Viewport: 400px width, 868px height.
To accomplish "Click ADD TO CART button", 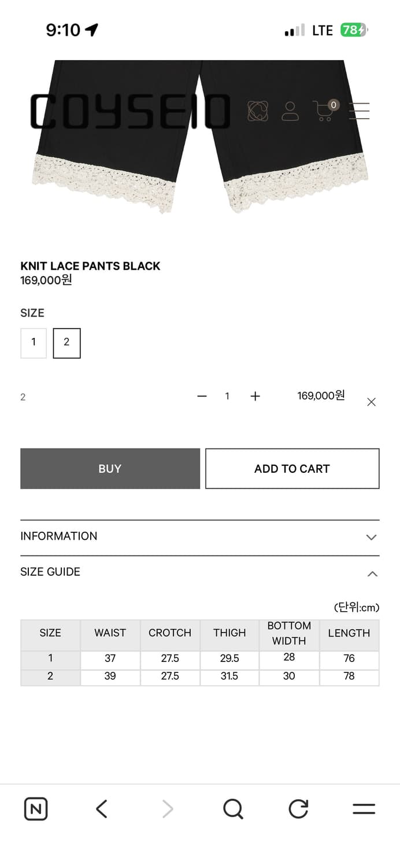I will point(292,469).
